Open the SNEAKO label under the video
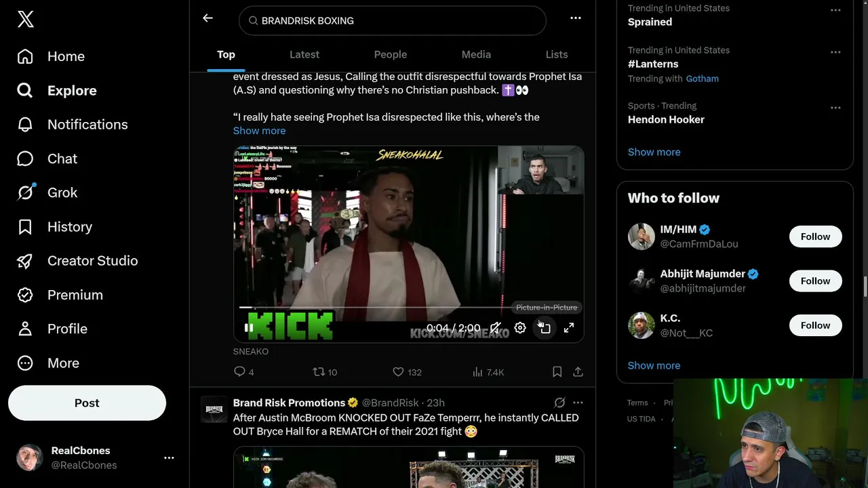This screenshot has height=488, width=868. click(251, 351)
